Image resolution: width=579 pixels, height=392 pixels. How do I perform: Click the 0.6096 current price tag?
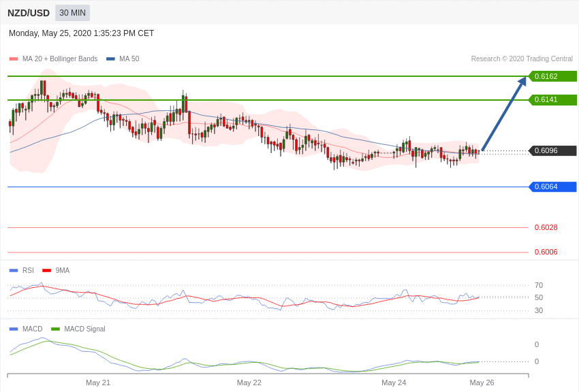tap(552, 150)
